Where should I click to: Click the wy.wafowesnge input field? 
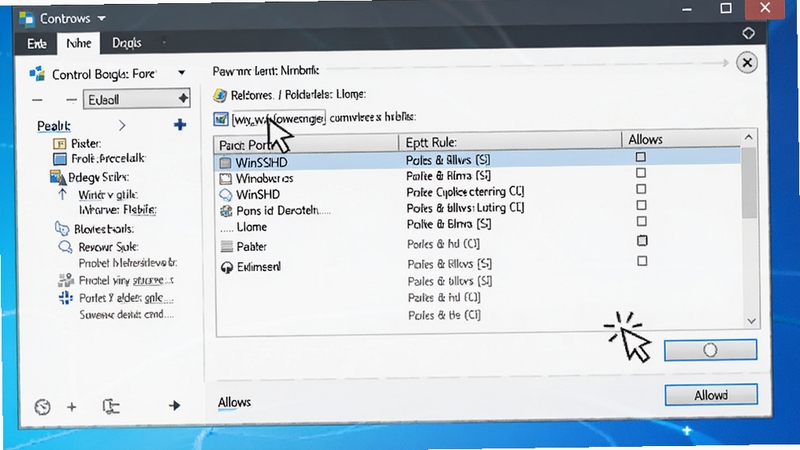(x=278, y=119)
